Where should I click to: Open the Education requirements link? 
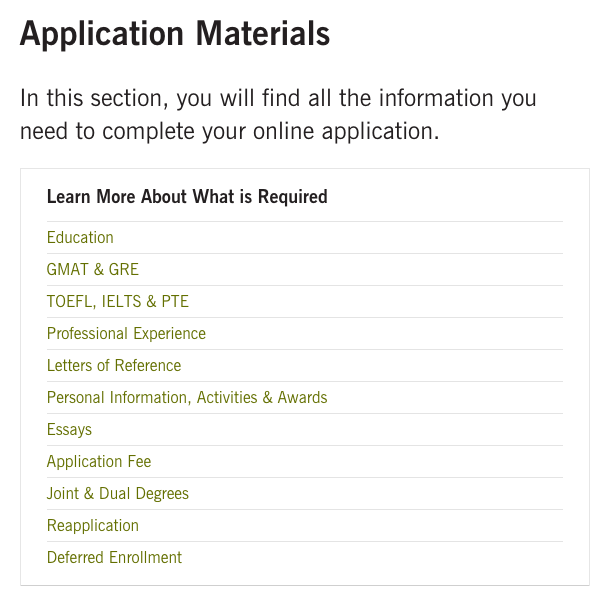tap(80, 238)
